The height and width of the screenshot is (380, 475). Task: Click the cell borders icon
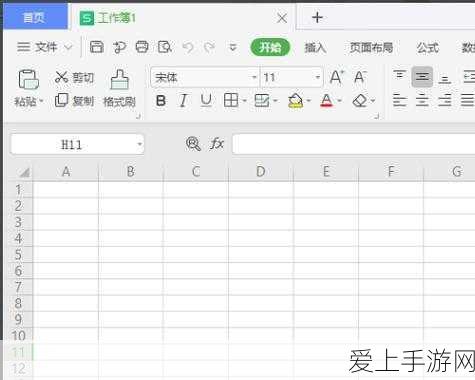coord(231,100)
